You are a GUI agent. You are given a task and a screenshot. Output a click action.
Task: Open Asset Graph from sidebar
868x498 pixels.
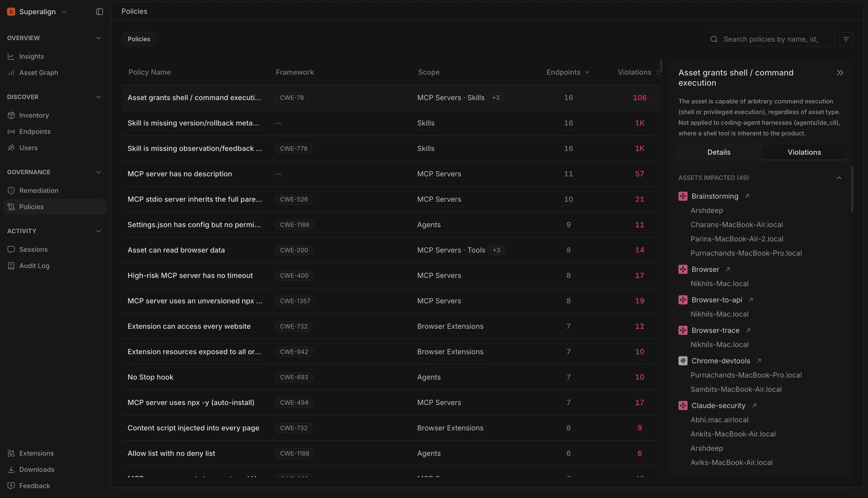click(39, 72)
